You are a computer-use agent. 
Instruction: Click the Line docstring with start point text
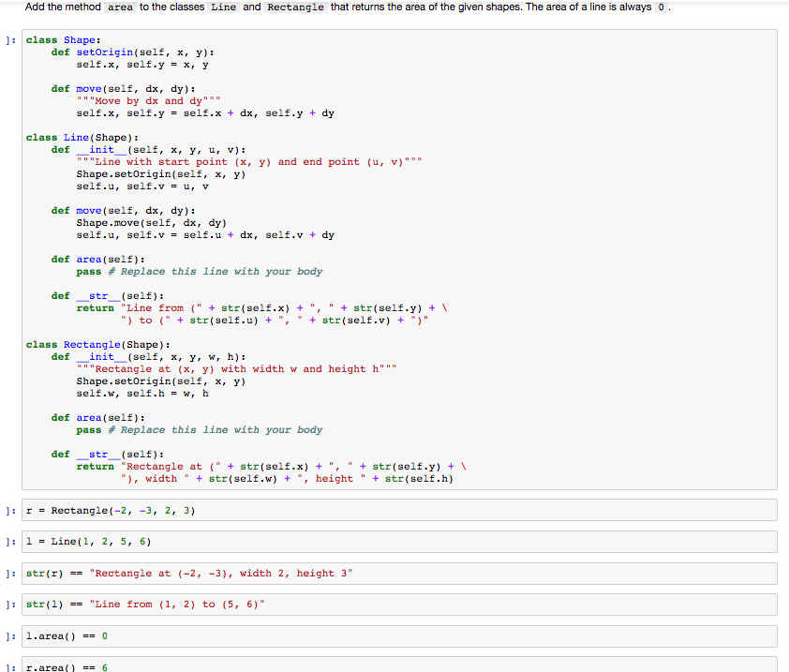(x=249, y=162)
